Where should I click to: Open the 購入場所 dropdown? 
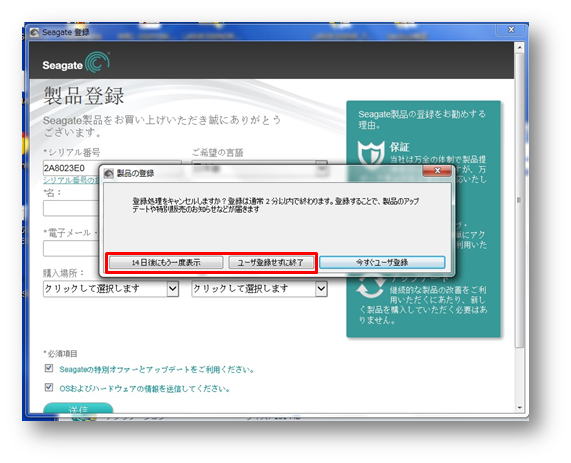111,289
